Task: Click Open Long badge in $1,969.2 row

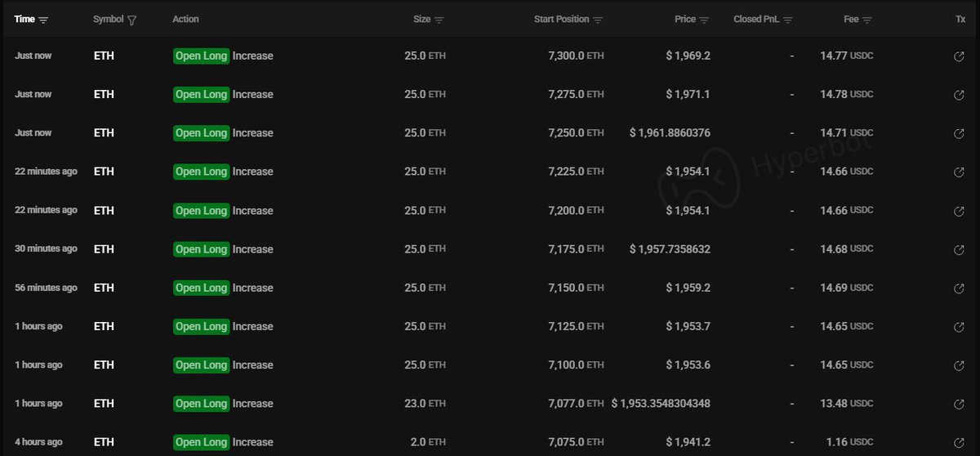Action: [201, 56]
